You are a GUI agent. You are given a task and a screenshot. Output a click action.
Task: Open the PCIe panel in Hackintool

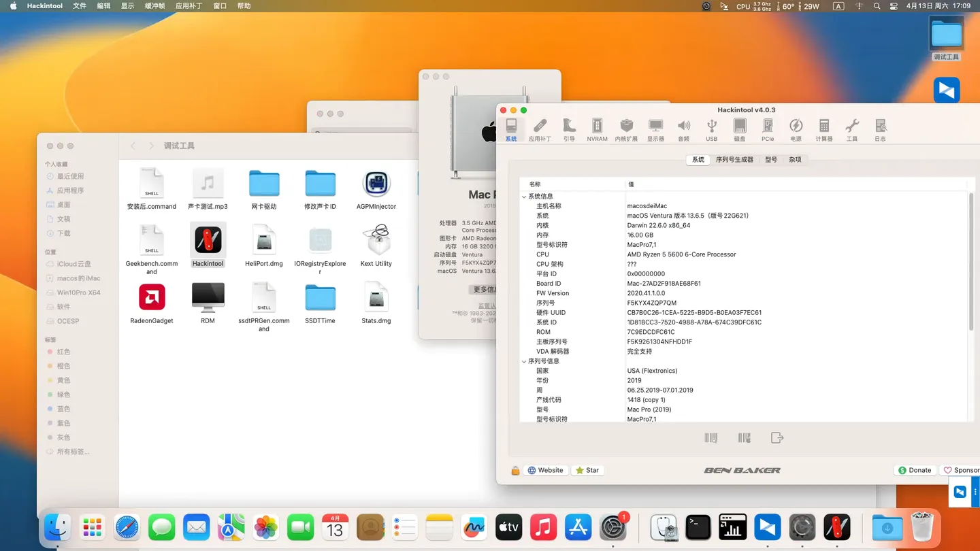tap(768, 128)
